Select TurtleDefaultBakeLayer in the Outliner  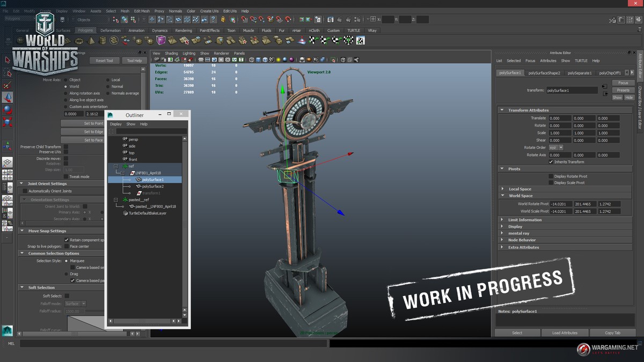(x=147, y=213)
